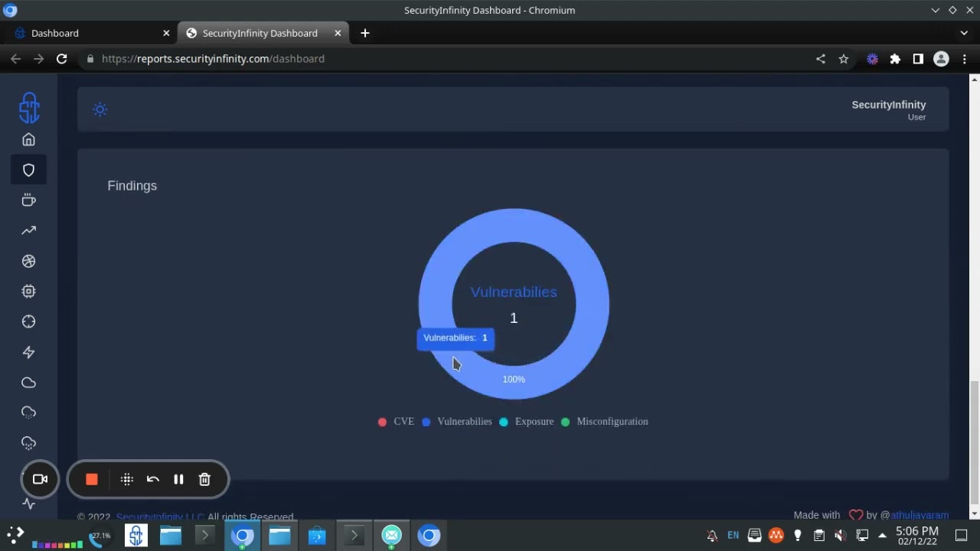Click the cloud drizzle icon in sidebar

[x=28, y=412]
